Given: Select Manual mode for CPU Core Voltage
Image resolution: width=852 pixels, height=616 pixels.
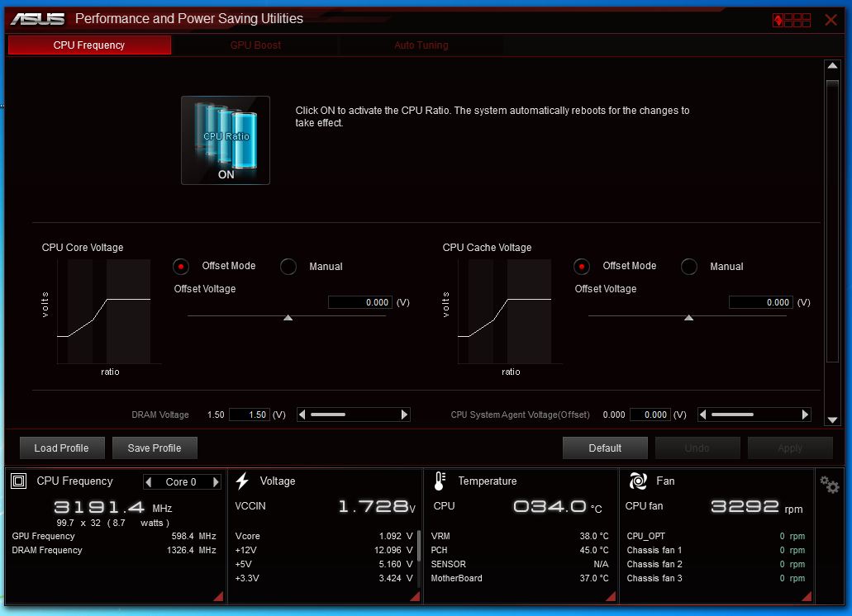Looking at the screenshot, I should click(288, 267).
